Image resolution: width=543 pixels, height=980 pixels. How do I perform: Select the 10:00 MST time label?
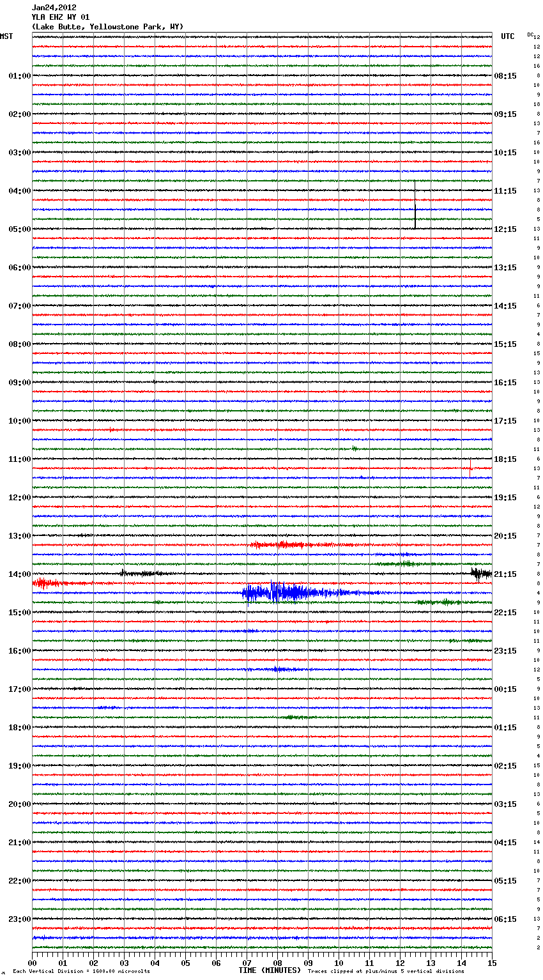20,421
